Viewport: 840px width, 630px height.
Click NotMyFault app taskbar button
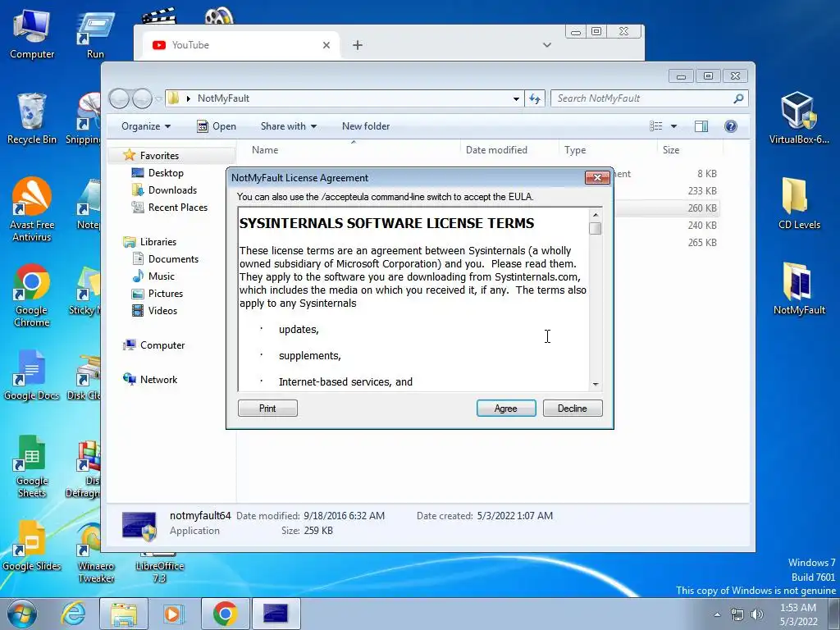(x=276, y=614)
